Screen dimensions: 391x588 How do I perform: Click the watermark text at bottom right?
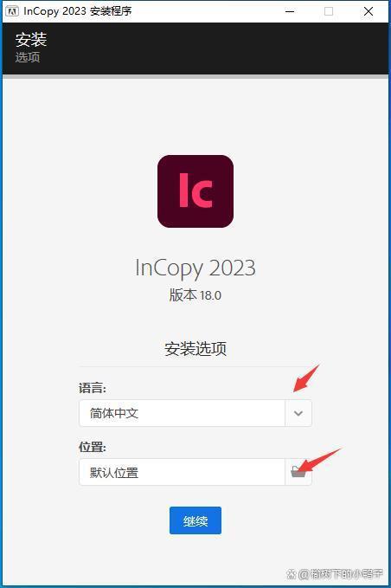click(335, 574)
